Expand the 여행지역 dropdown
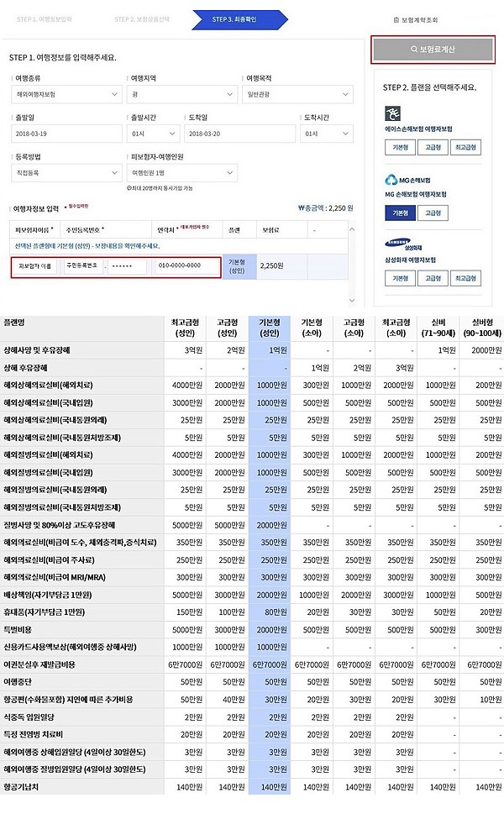 (x=182, y=95)
